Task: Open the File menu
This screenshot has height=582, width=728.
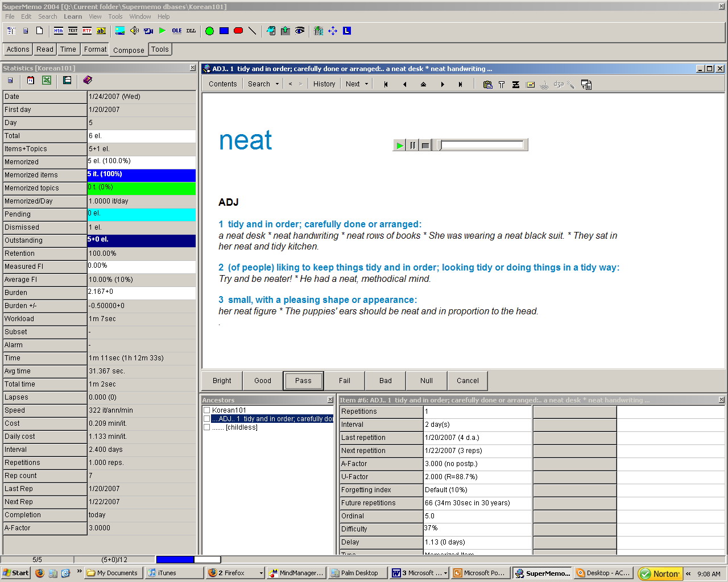Action: [10, 16]
